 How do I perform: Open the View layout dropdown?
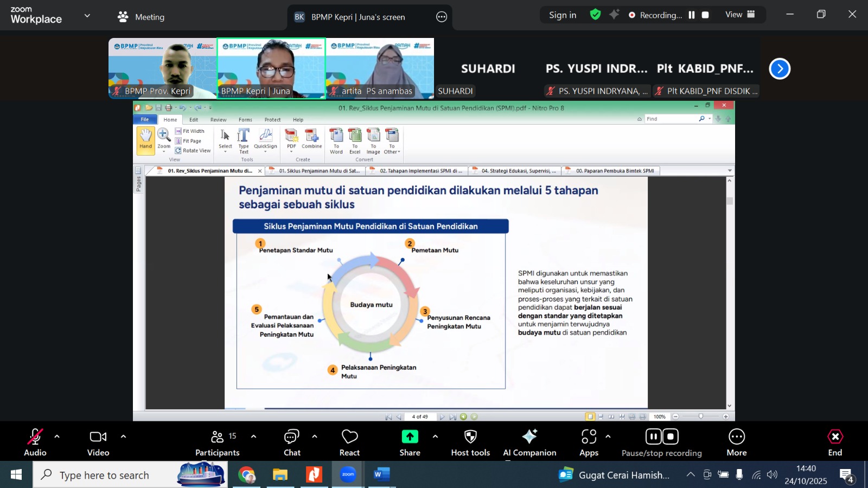pyautogui.click(x=740, y=15)
